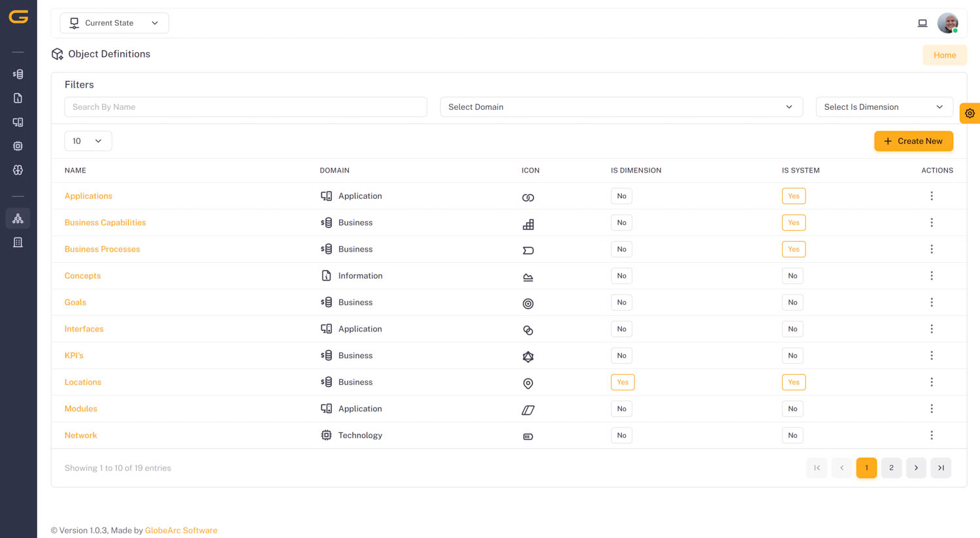Jump to the last page
Screen dimensions: 980x538
940,468
